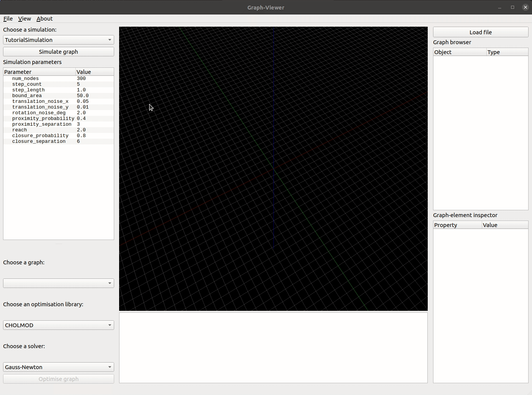Click inside the log output text area
Image resolution: width=532 pixels, height=395 pixels.
click(273, 348)
